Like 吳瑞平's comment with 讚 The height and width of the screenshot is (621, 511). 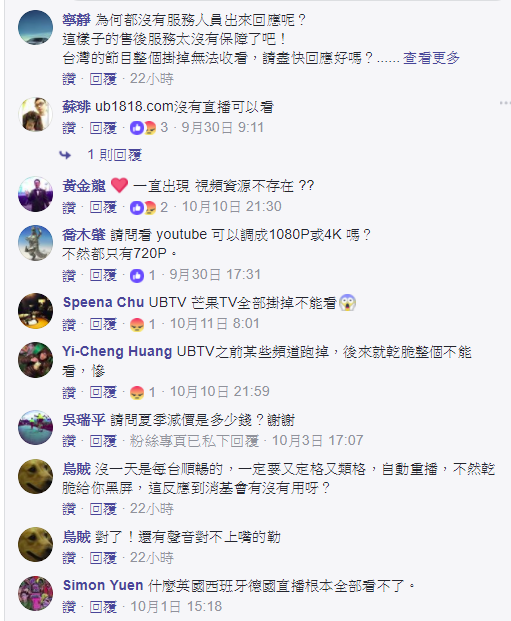coord(69,441)
